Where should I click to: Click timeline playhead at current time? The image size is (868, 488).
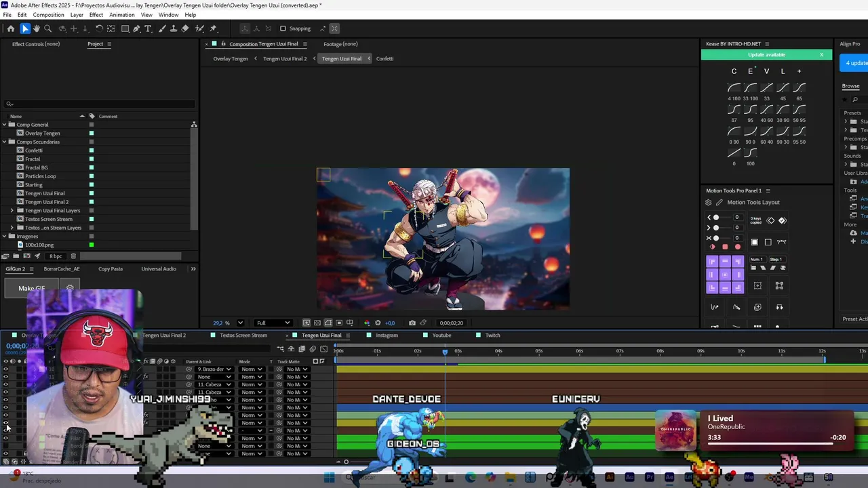coord(445,352)
